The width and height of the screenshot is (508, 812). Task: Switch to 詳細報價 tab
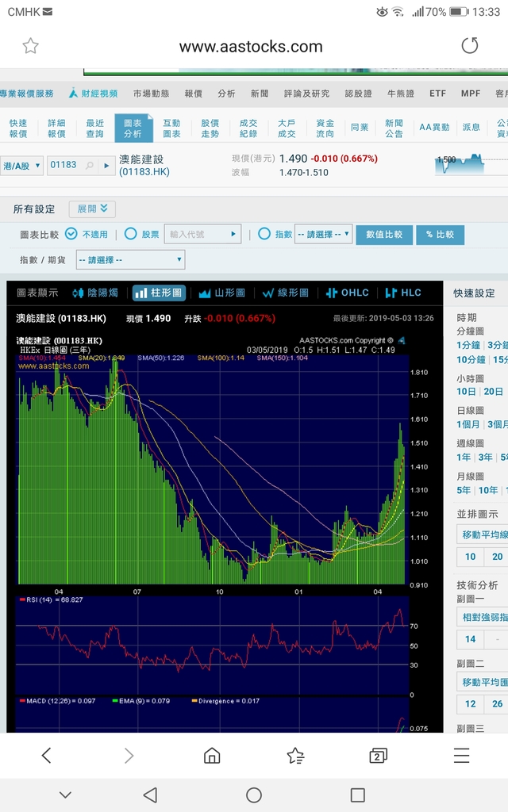click(56, 128)
